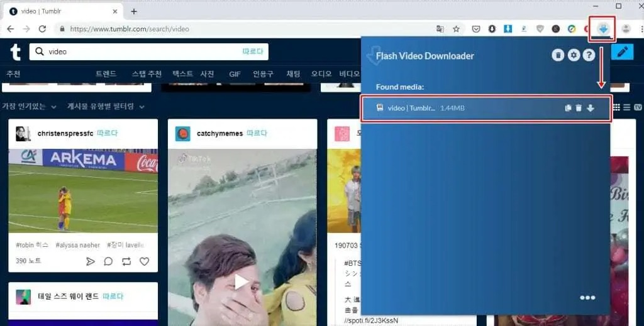This screenshot has height=326, width=644.
Task: Select the 'video | Tumblr' browser tab
Action: pyautogui.click(x=64, y=11)
